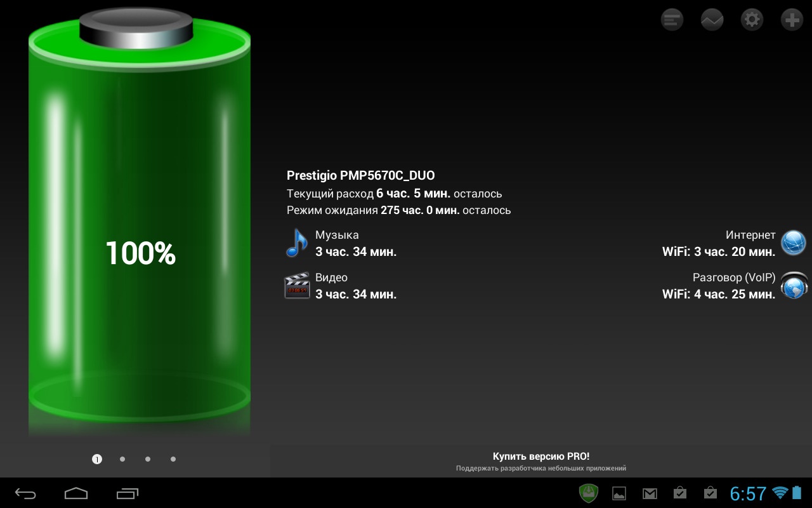Switch to the second page dot
Viewport: 812px width, 508px height.
(x=122, y=459)
